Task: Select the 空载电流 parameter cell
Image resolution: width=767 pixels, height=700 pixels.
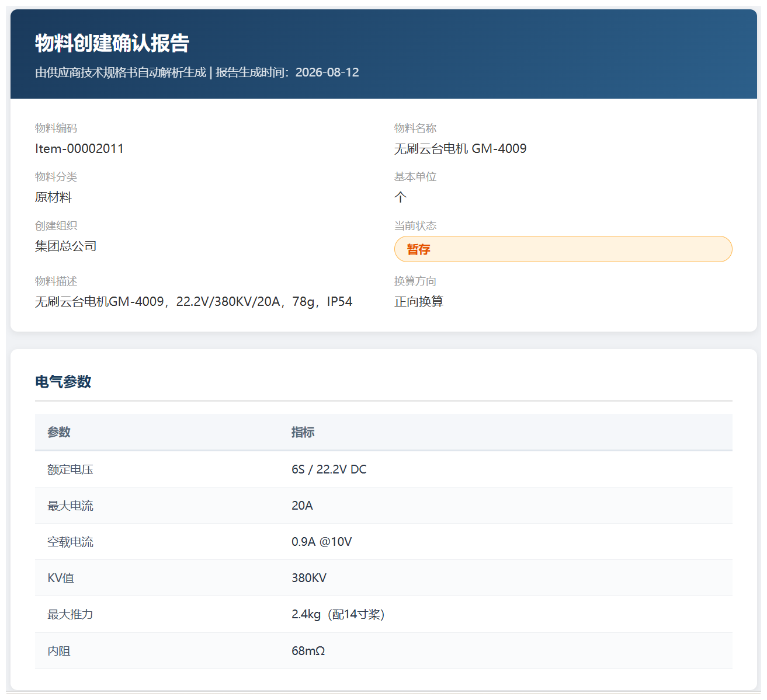Action: pos(157,542)
